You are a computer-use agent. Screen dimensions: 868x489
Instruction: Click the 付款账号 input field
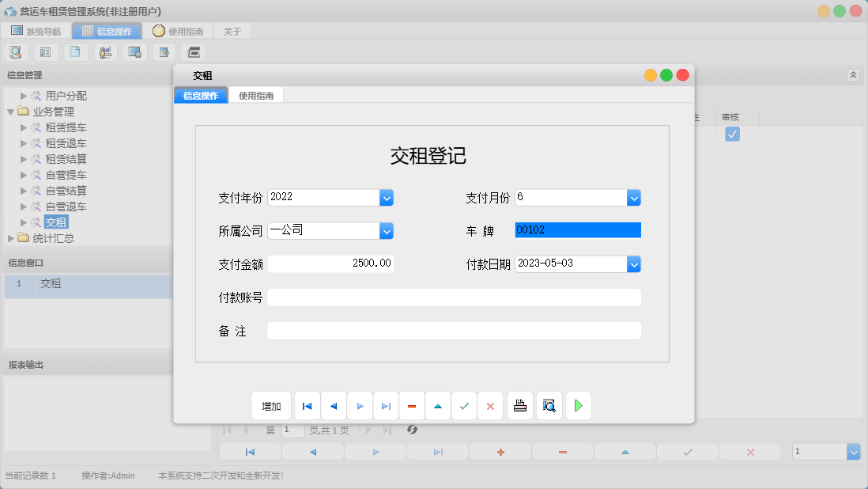point(454,297)
